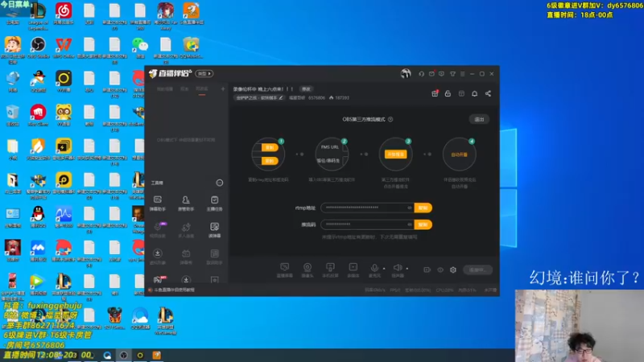
Task: Open the settings gear in the bottom bar
Action: pyautogui.click(x=453, y=269)
